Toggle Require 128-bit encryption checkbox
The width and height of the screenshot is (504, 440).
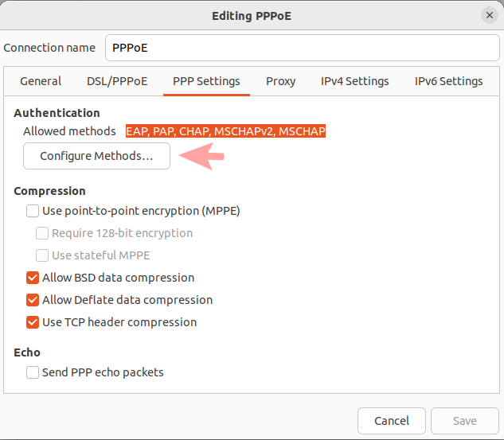pos(42,233)
